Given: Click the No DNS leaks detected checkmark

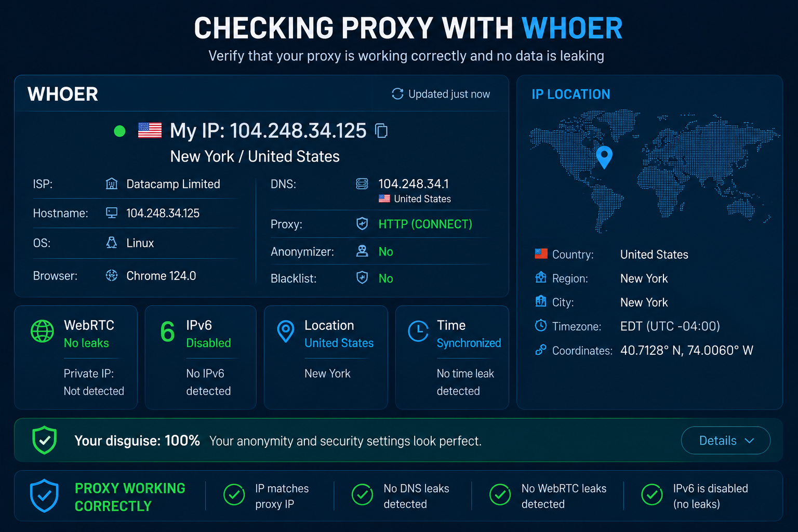Looking at the screenshot, I should (362, 495).
